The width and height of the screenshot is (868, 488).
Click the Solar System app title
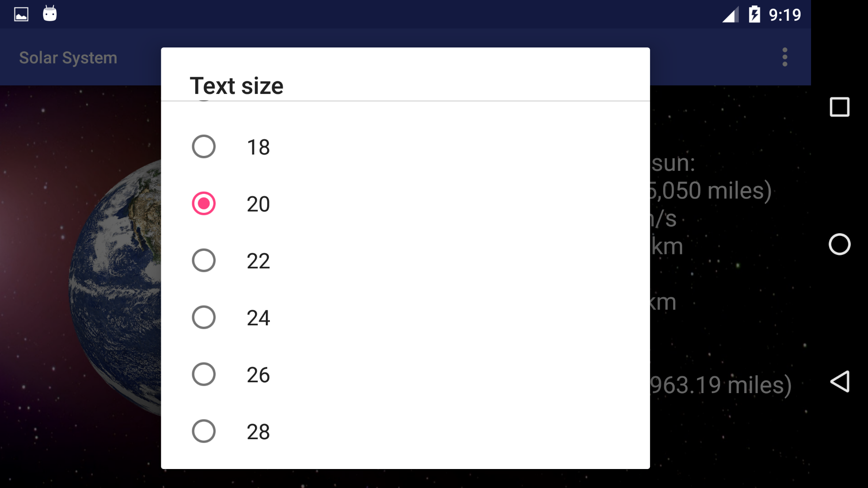[x=68, y=58]
